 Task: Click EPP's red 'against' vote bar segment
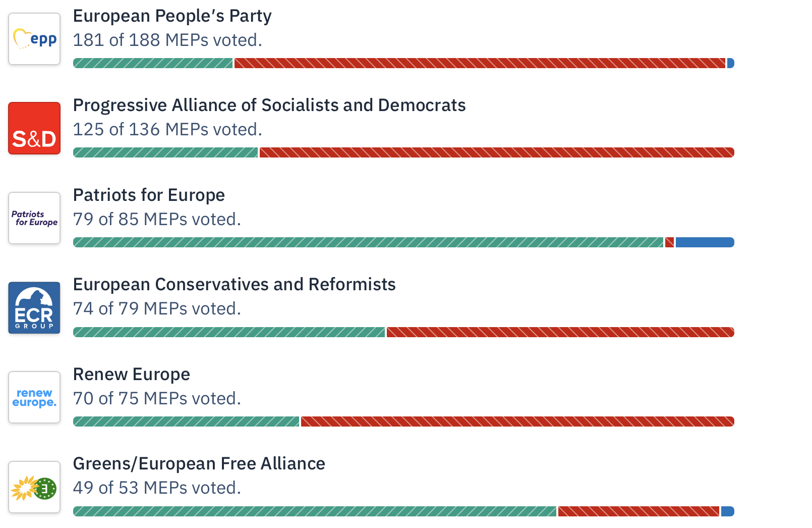[479, 63]
